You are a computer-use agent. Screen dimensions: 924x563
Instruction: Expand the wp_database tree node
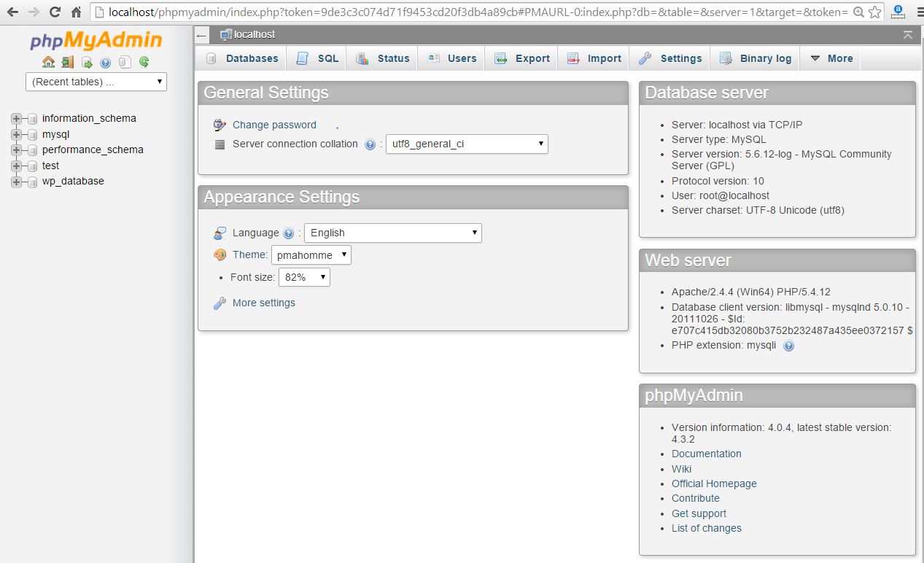coord(17,182)
